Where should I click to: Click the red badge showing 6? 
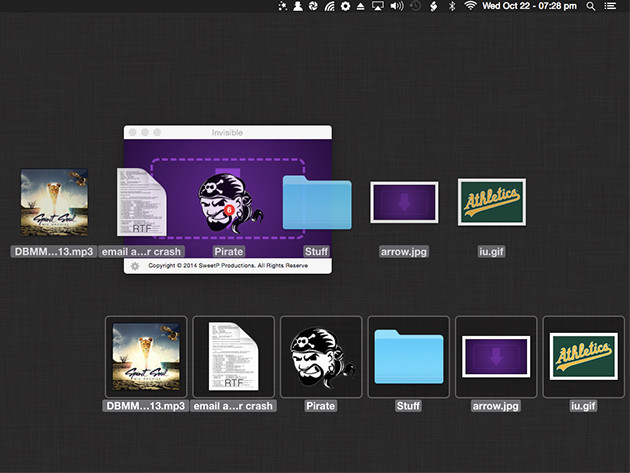tap(229, 210)
